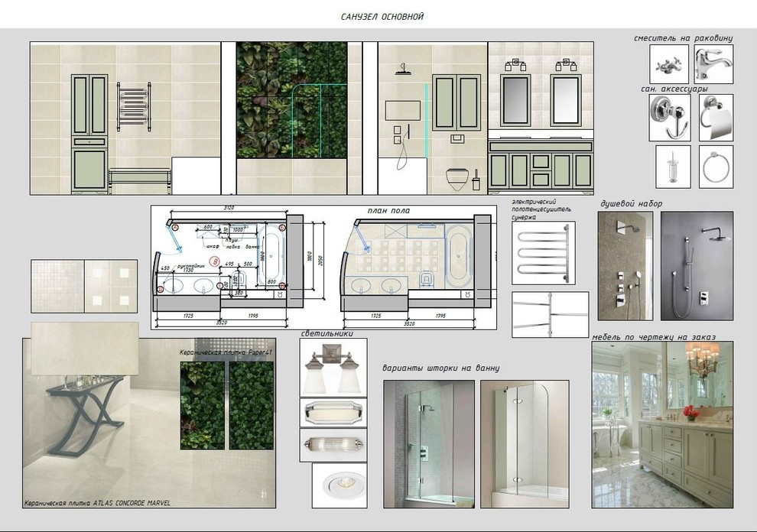The image size is (757, 532).
Task: Click the 'план пола' floor plan heading
Action: pyautogui.click(x=389, y=211)
